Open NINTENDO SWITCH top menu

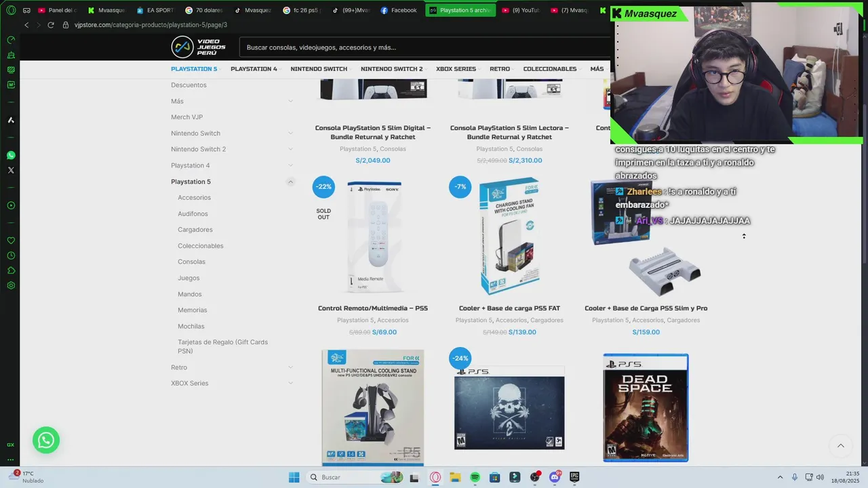coord(319,69)
